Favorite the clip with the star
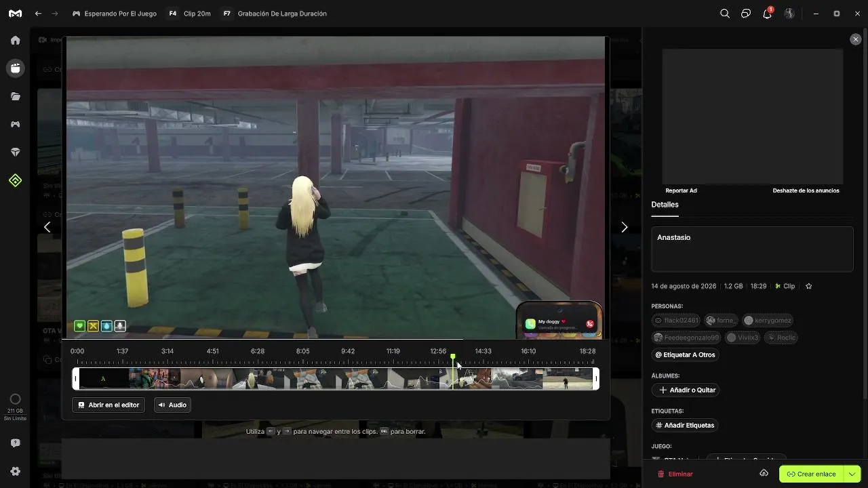This screenshot has height=488, width=868. coord(808,286)
